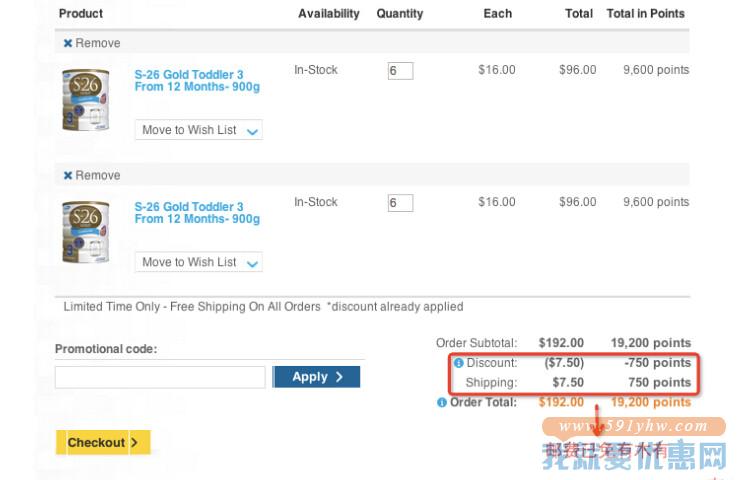741x480 pixels.
Task: Click the first Remove text link
Action: [x=98, y=43]
